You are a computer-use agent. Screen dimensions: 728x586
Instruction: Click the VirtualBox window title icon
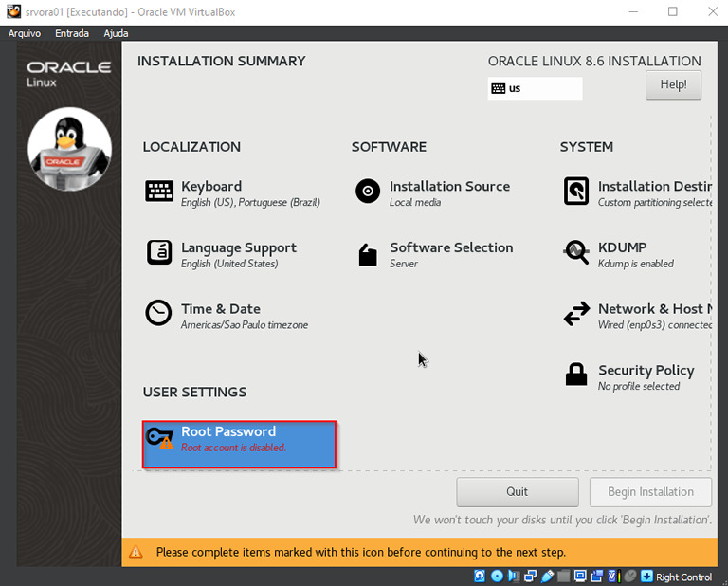(14, 11)
